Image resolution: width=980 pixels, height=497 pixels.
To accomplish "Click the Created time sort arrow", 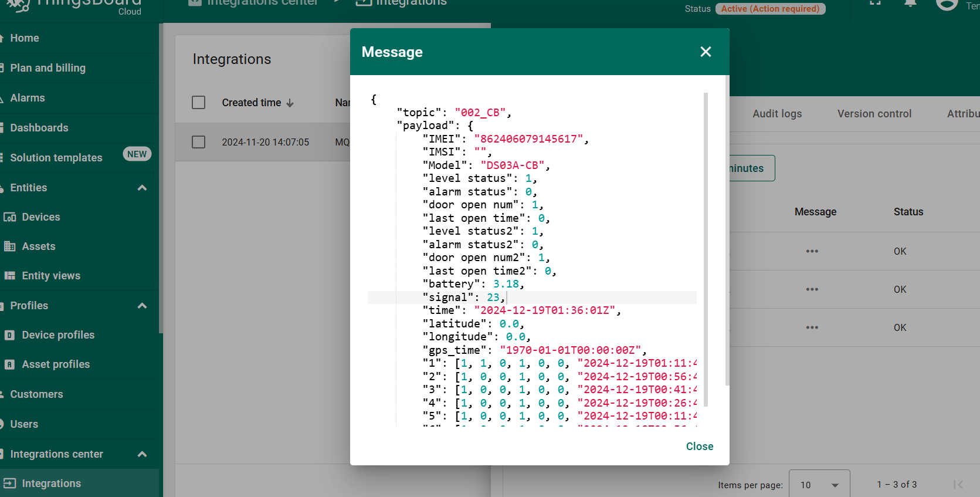I will point(290,103).
